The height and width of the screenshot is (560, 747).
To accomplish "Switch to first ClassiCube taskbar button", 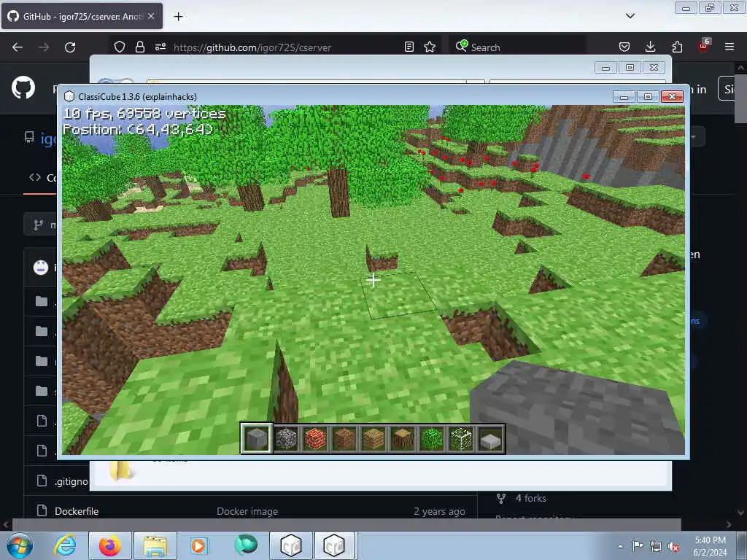I will tap(291, 545).
